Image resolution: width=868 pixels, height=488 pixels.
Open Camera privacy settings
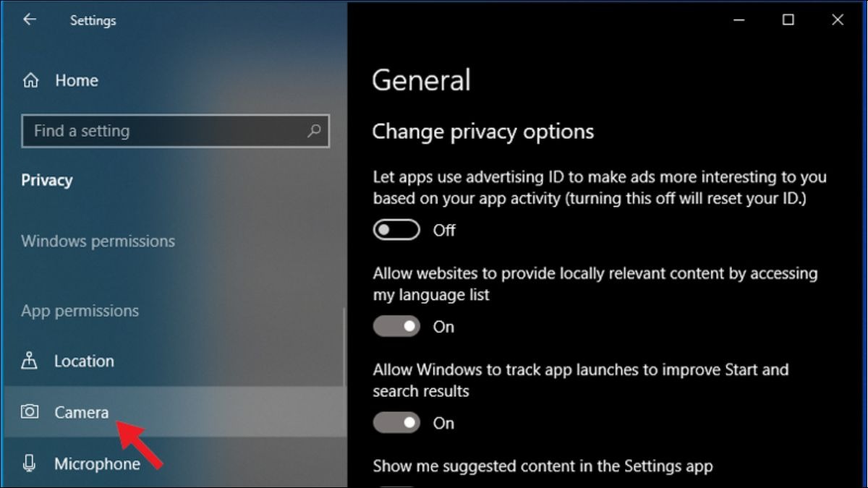174,412
